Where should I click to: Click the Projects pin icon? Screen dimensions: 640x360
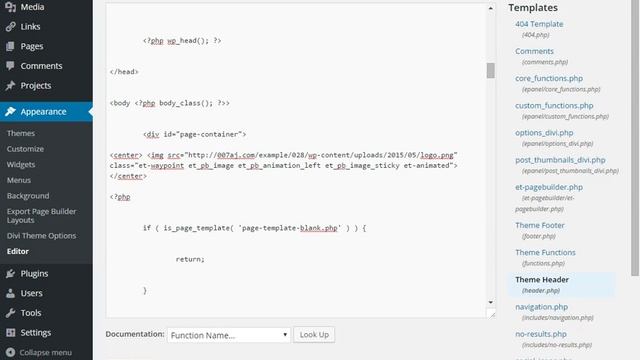[x=11, y=85]
